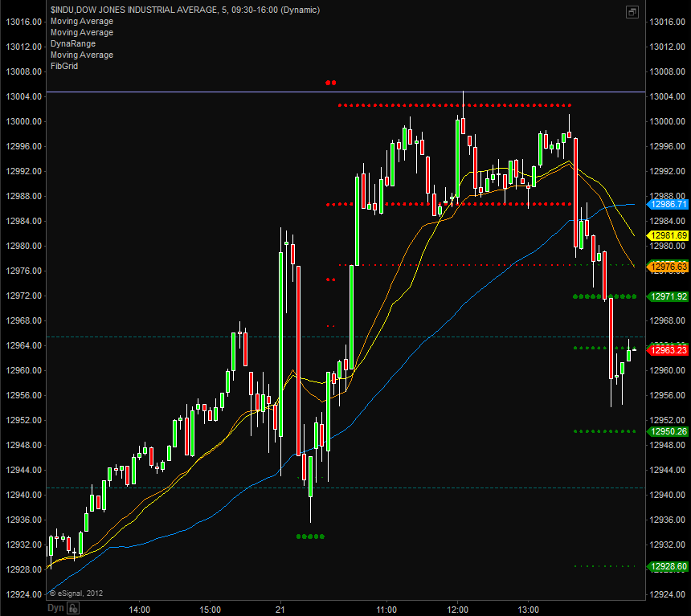Click the red 12963.23 last price marker
This screenshot has height=616, width=691.
[669, 350]
